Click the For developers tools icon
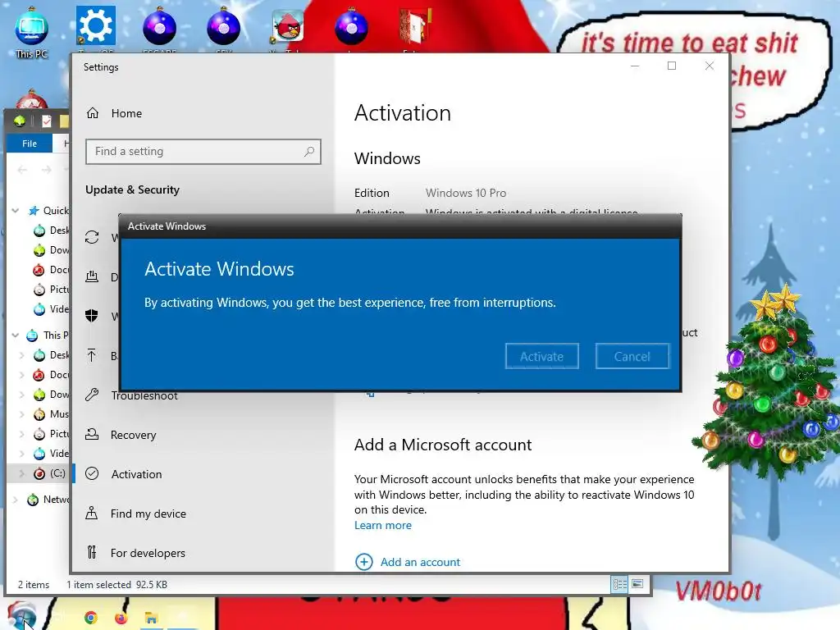The width and height of the screenshot is (840, 630). coord(92,552)
